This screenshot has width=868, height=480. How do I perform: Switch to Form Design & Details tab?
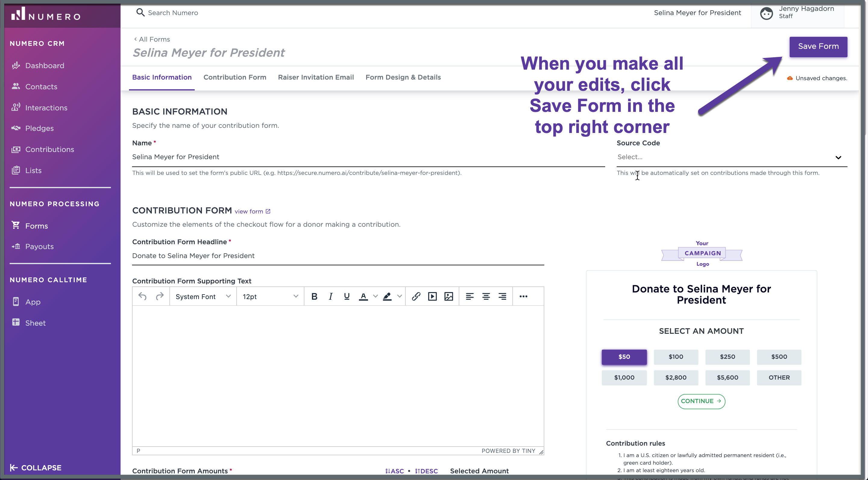[x=403, y=77]
